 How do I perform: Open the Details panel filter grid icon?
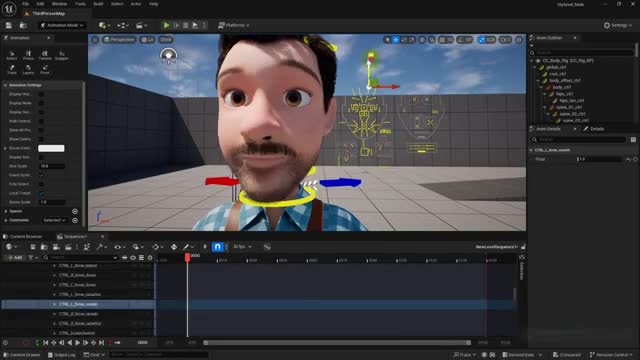pos(633,140)
